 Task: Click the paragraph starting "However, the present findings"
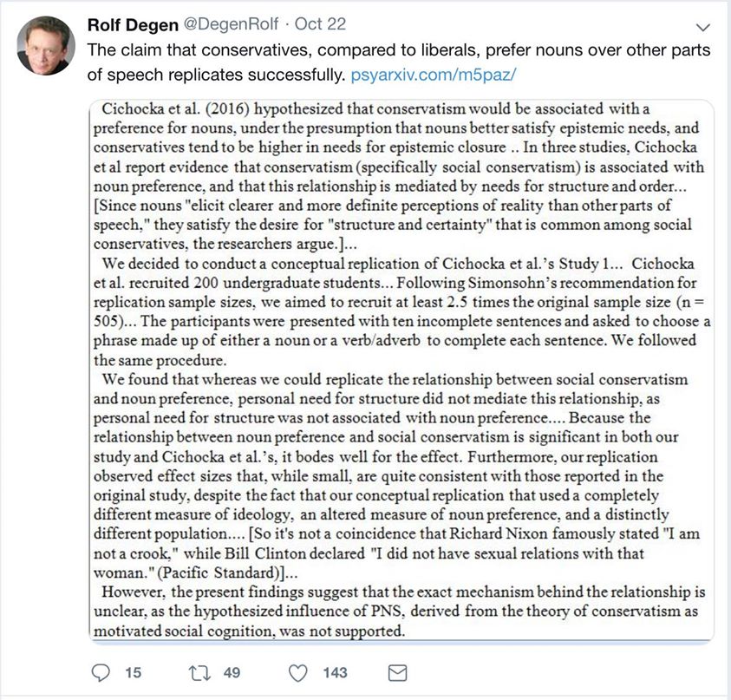pos(399,612)
